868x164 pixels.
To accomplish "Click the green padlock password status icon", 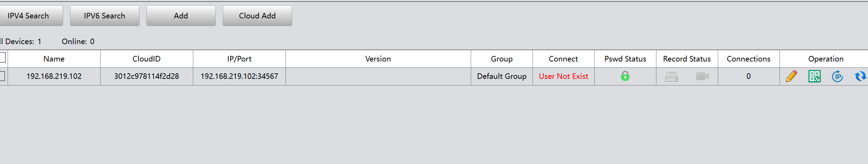I will pyautogui.click(x=625, y=76).
